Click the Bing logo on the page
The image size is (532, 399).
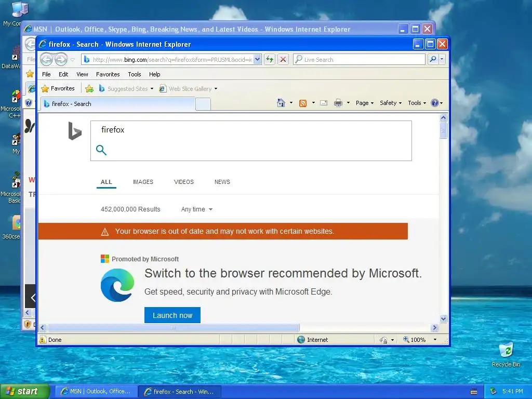[75, 131]
